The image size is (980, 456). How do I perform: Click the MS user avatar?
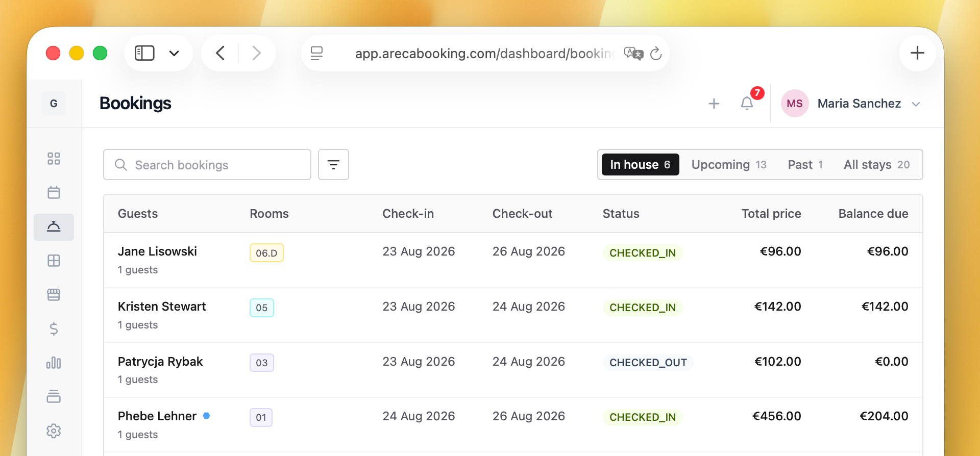coord(795,104)
